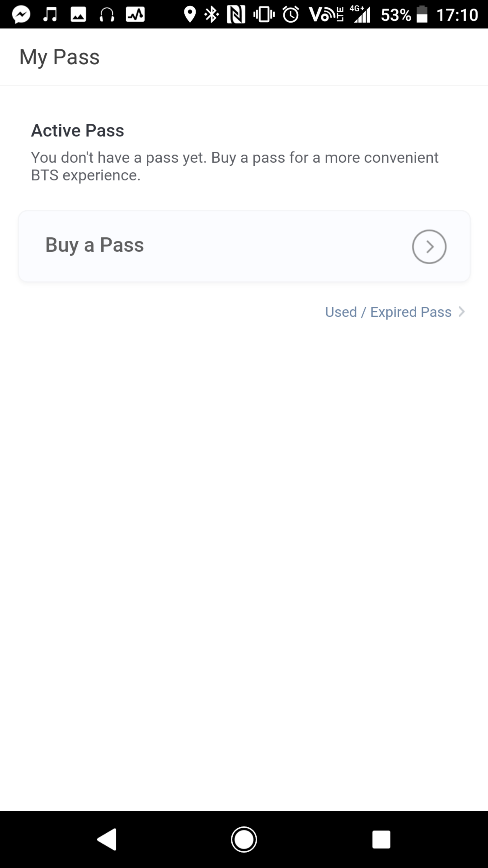Tap the NFC status icon
This screenshot has width=488, height=868.
tap(236, 15)
